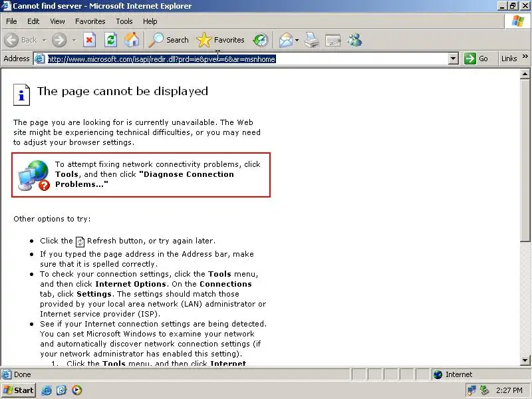Click "The page cannot be displayed" heading

122,92
